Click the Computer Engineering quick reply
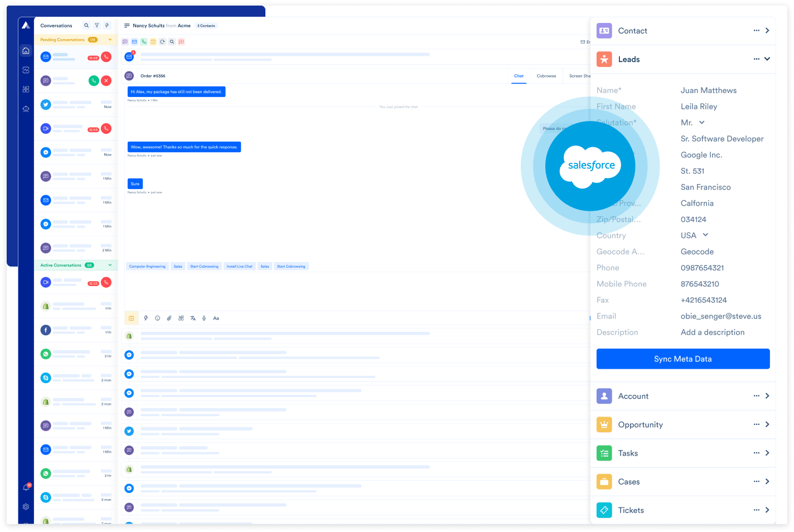 (x=147, y=267)
